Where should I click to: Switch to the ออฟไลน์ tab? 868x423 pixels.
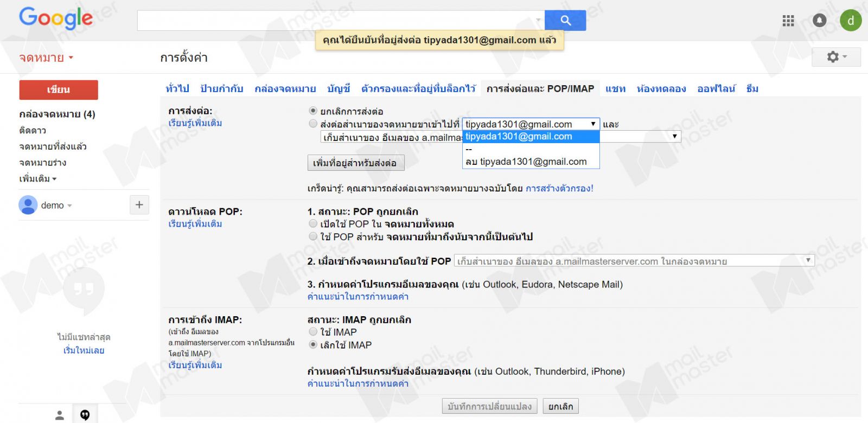[x=717, y=88]
